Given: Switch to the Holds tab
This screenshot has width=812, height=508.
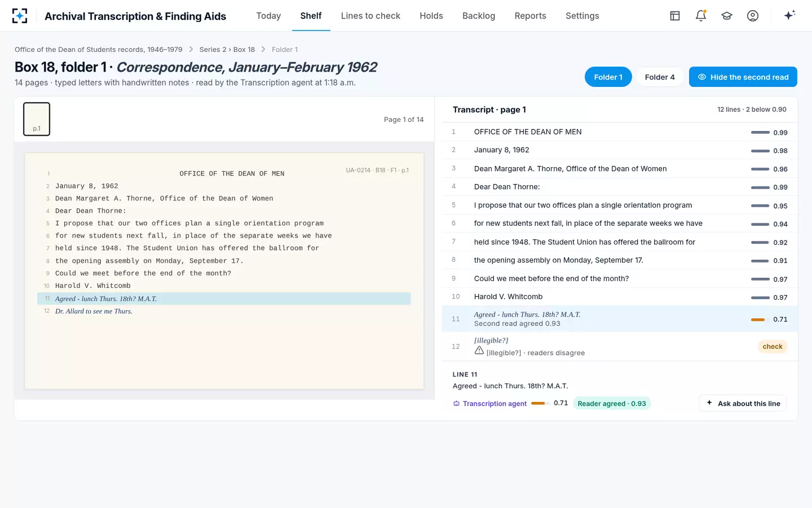Looking at the screenshot, I should (431, 16).
